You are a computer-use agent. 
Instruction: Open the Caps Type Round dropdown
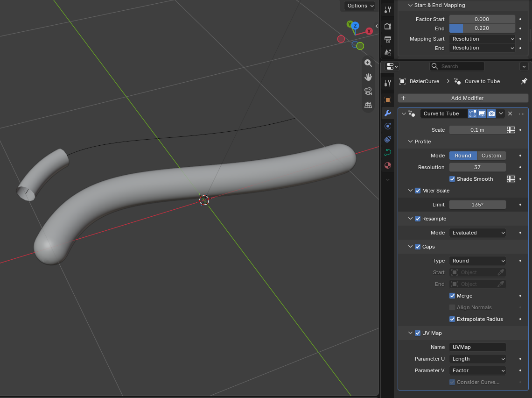tap(477, 261)
